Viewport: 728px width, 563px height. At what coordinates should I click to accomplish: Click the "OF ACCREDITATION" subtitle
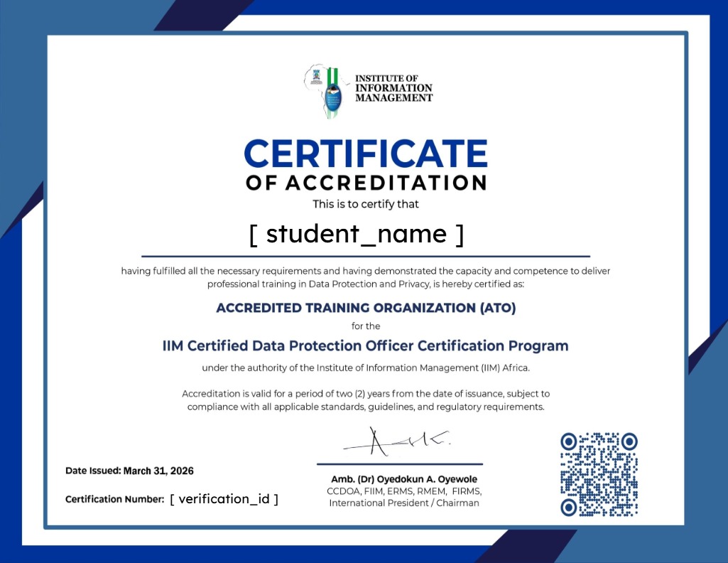click(x=366, y=183)
